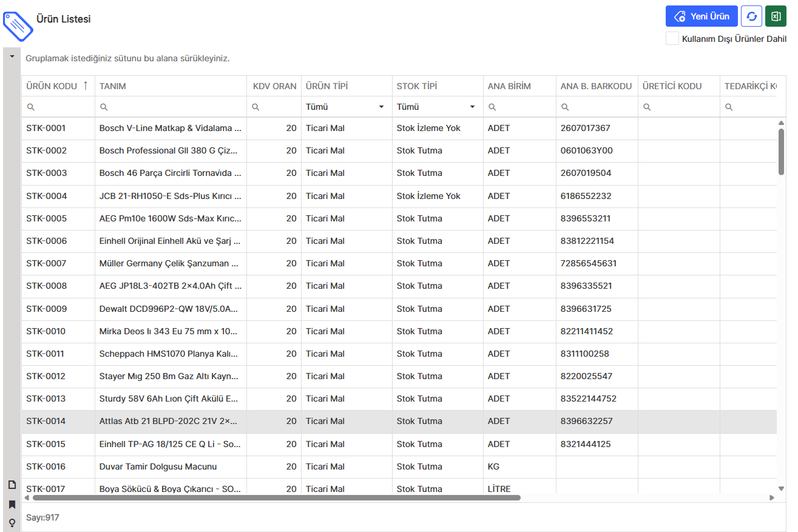Click the document icon in the left strip
The height and width of the screenshot is (532, 798).
(12, 485)
